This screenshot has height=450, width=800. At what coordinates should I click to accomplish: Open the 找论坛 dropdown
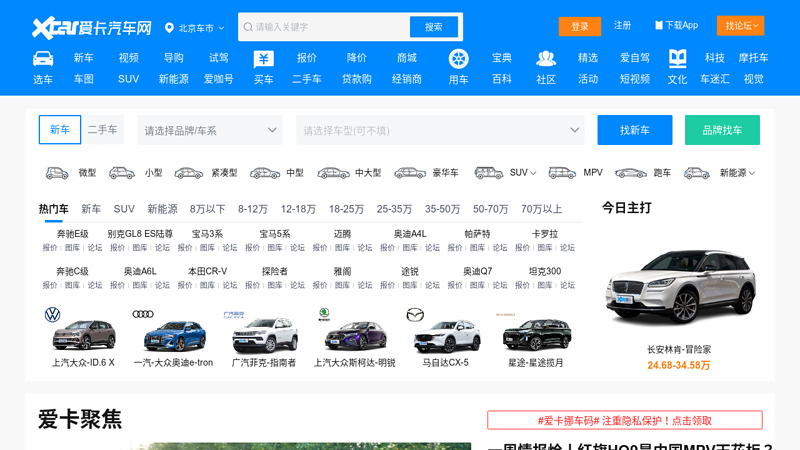point(740,26)
